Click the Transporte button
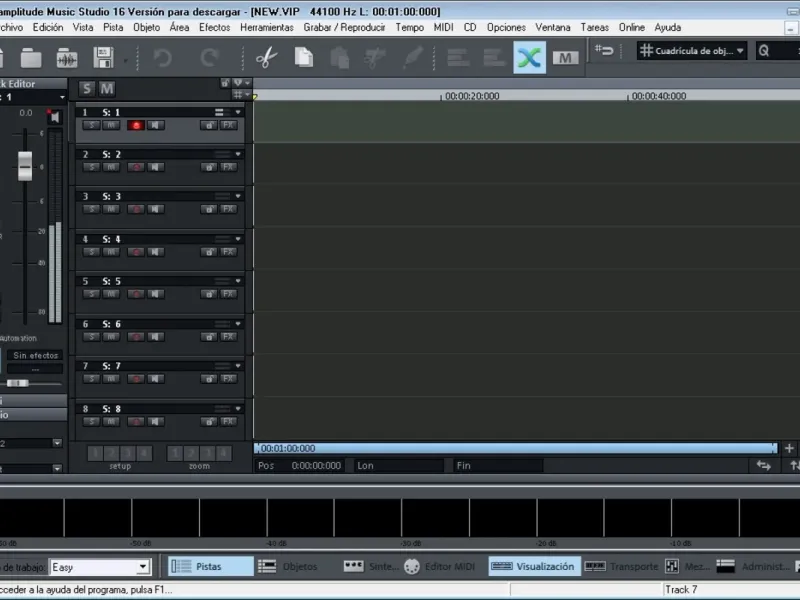Viewport: 800px width, 600px height. [x=622, y=566]
